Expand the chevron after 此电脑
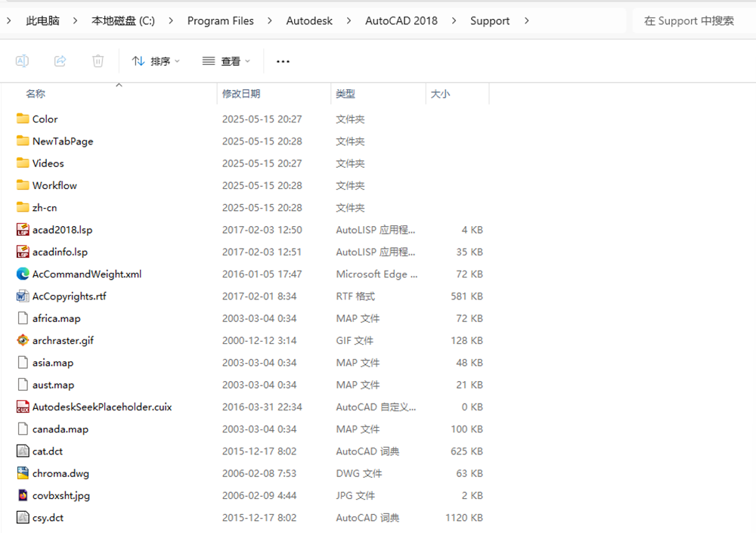The height and width of the screenshot is (533, 756). [75, 20]
